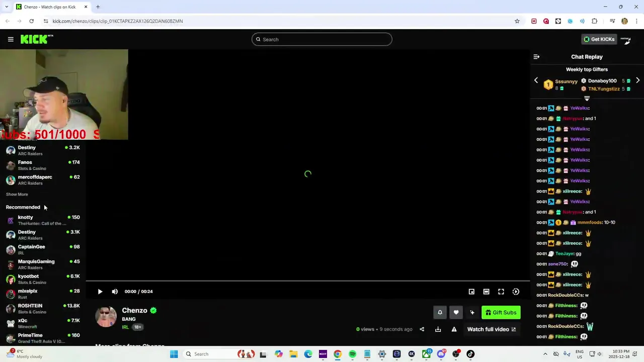Open the Destiny 3.2K viewers channel
Screen dimensions: 644x362
43,150
